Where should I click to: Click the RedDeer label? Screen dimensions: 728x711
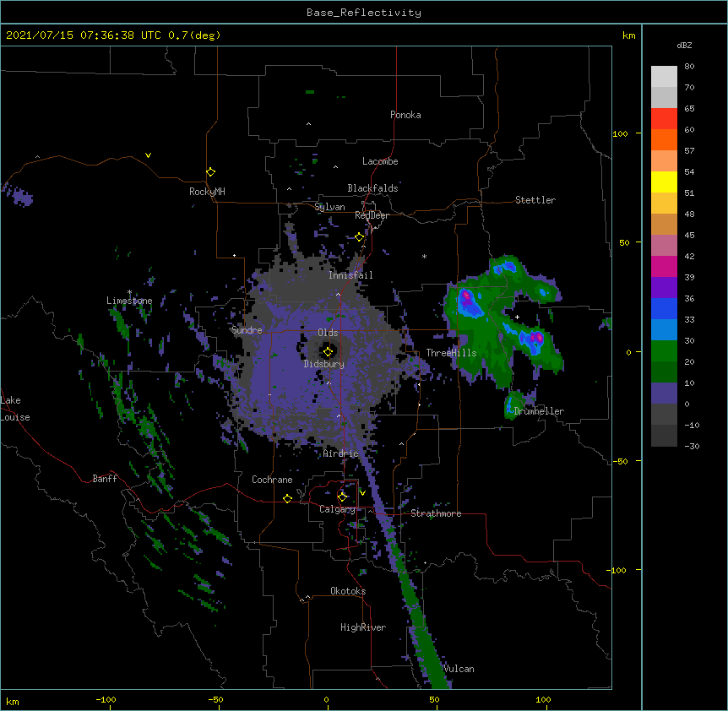pyautogui.click(x=372, y=215)
